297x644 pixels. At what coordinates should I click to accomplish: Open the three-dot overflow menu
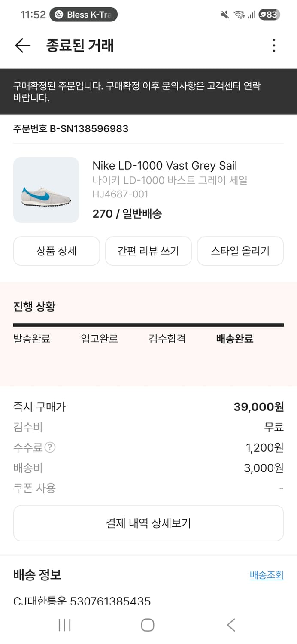274,46
